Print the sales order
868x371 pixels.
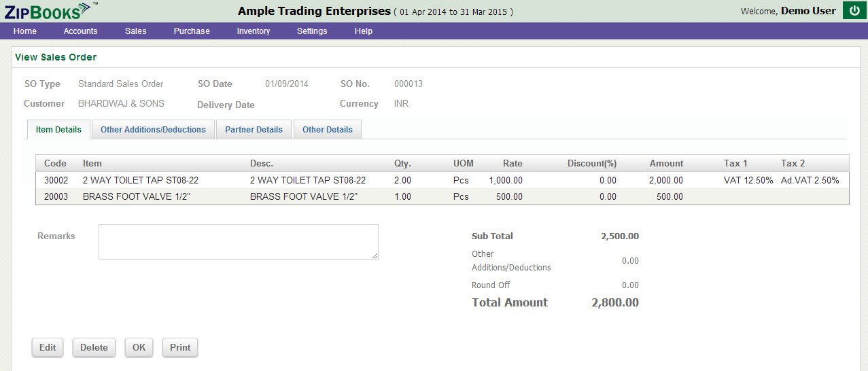coord(180,347)
